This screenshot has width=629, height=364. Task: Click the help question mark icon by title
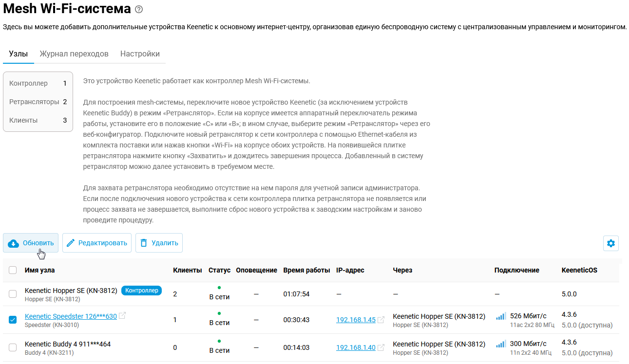pos(139,9)
